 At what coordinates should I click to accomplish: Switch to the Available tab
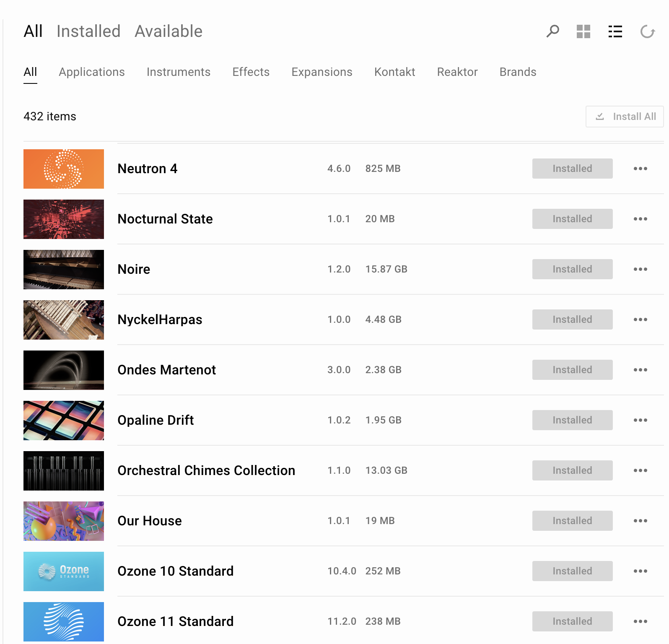pos(169,31)
